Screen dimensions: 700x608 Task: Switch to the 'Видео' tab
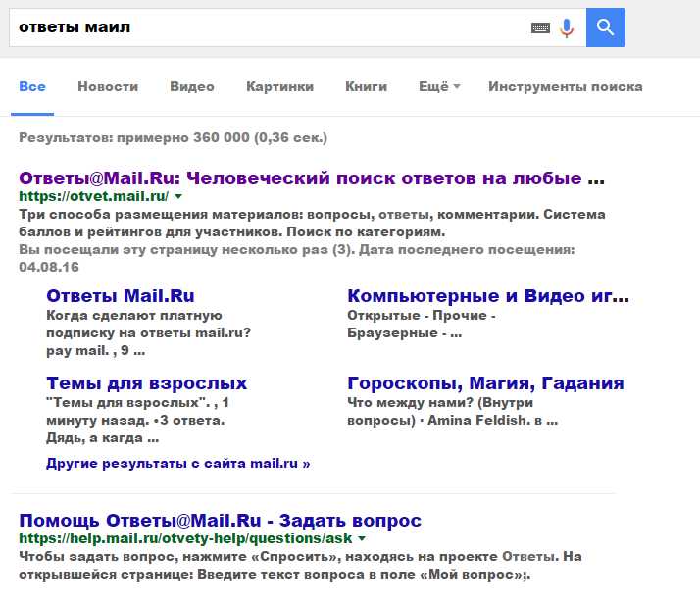click(192, 86)
